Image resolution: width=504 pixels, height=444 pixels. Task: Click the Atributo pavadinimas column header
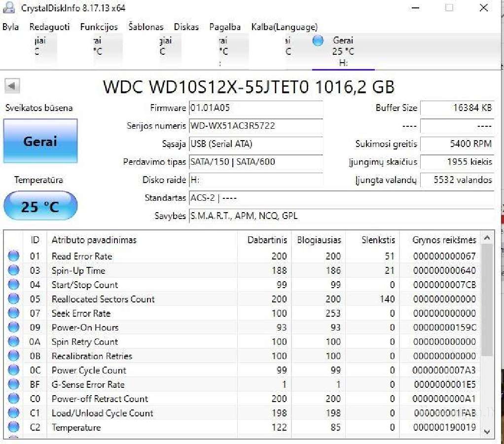pos(142,240)
